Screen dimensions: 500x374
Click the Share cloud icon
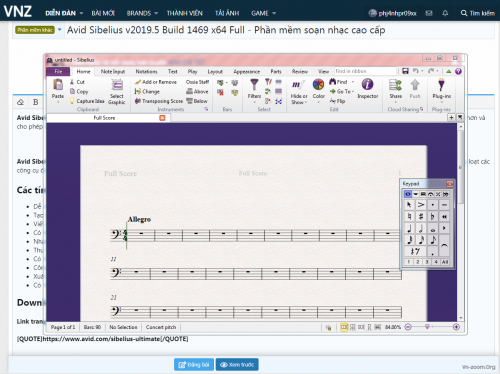395,85
